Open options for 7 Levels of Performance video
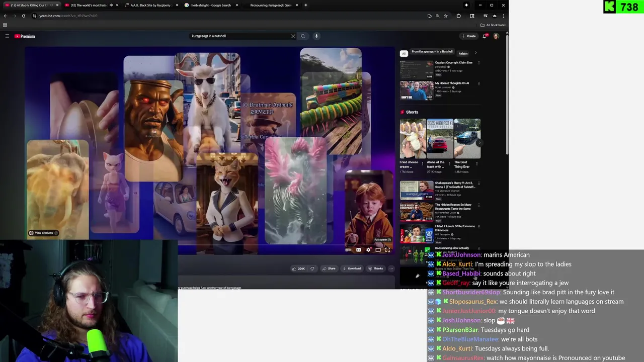 tap(478, 227)
